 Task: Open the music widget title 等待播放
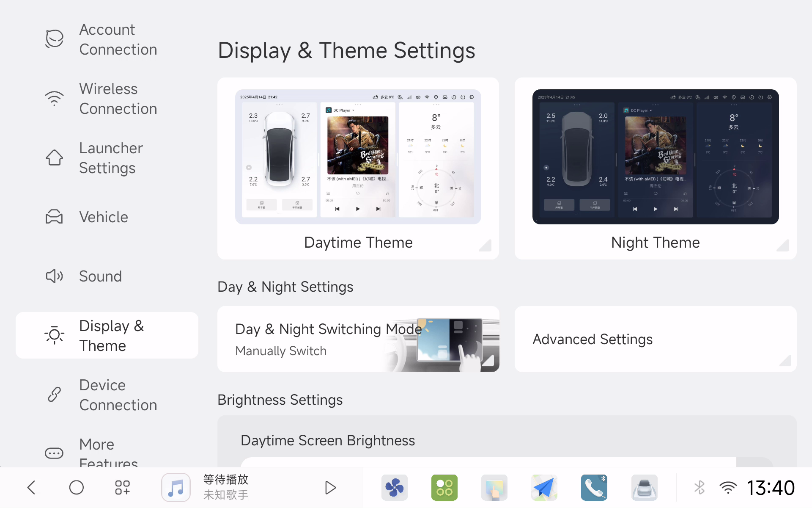[226, 480]
